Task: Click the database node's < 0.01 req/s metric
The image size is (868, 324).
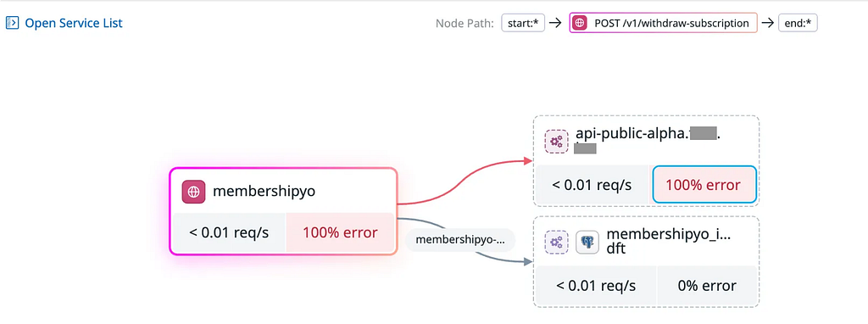Action: (596, 286)
